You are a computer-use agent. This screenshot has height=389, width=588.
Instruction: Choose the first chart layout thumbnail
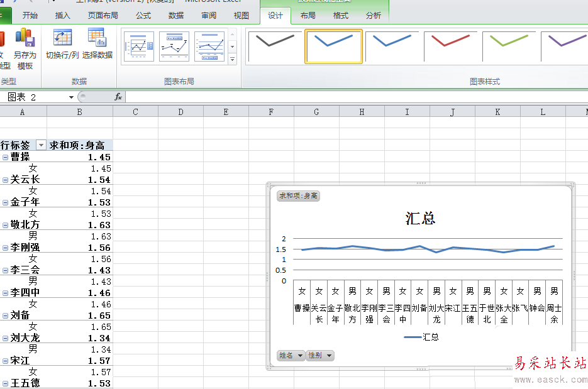[139, 47]
